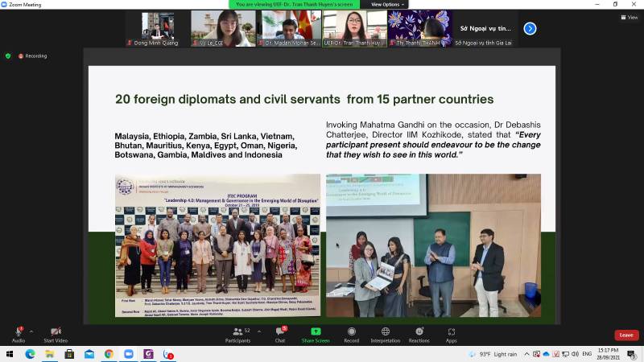Viewport: 644px width, 362px height.
Task: Open the Apps icon in toolbar
Action: [x=451, y=333]
